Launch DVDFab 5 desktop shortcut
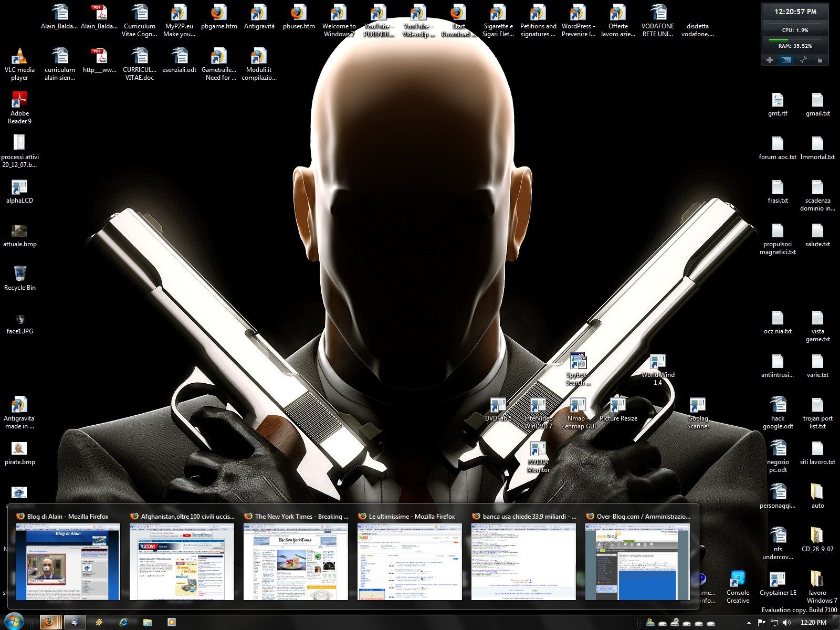 click(498, 409)
